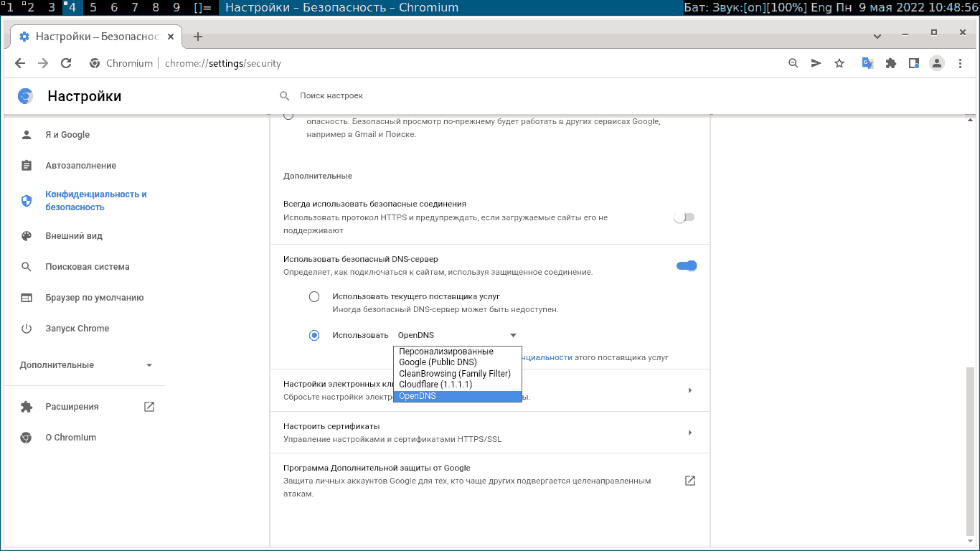
Task: Choose 'Cloudflare (1.1.1.1)' option
Action: point(458,385)
